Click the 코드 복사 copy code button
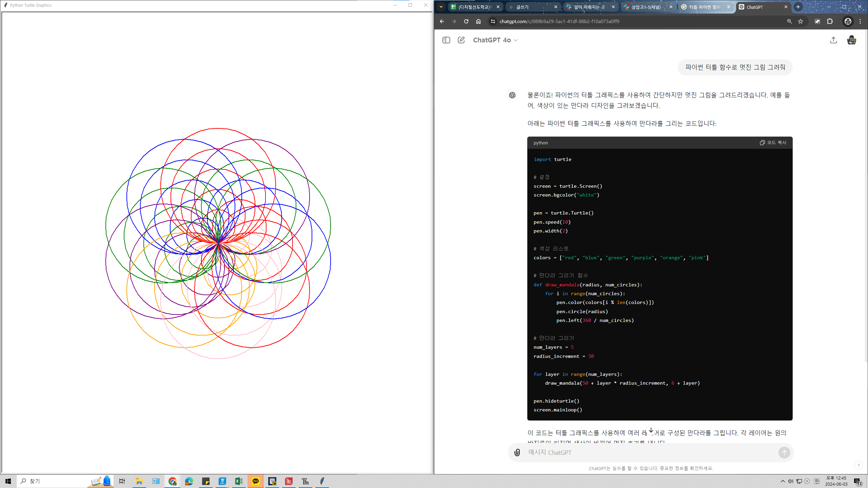Screen dimensions: 868x488 tap(773, 143)
